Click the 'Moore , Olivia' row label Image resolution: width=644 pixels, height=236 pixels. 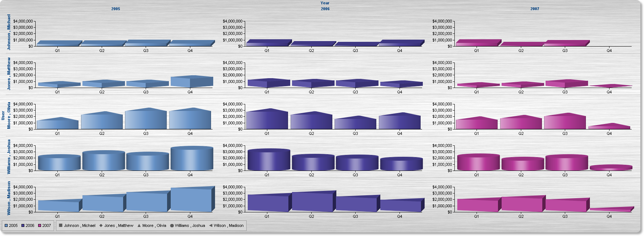(9, 115)
